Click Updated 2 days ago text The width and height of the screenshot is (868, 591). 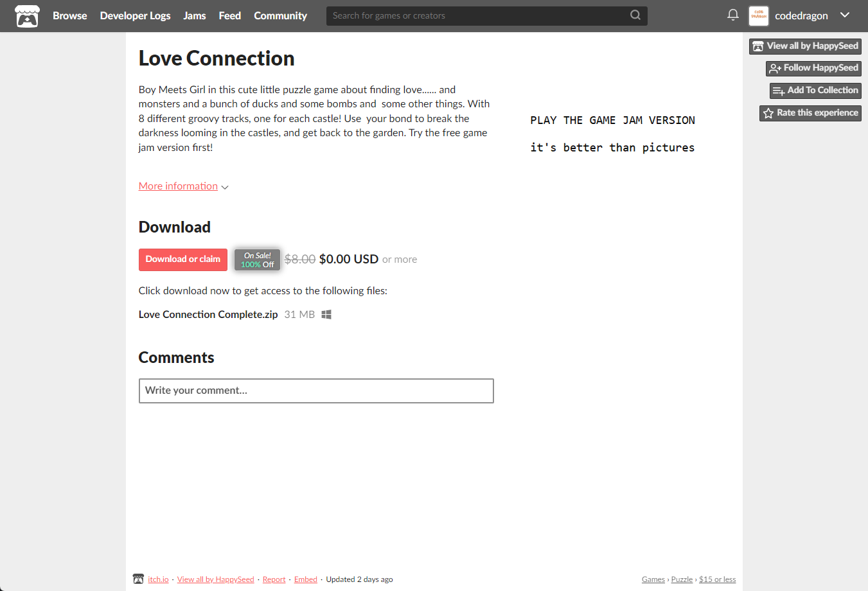(359, 579)
